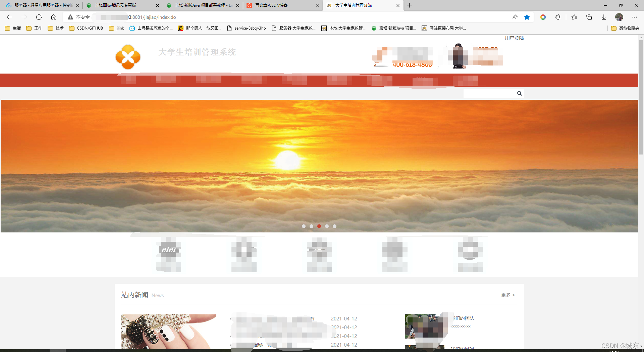Click the site search input field
The image size is (644, 352).
pos(490,93)
